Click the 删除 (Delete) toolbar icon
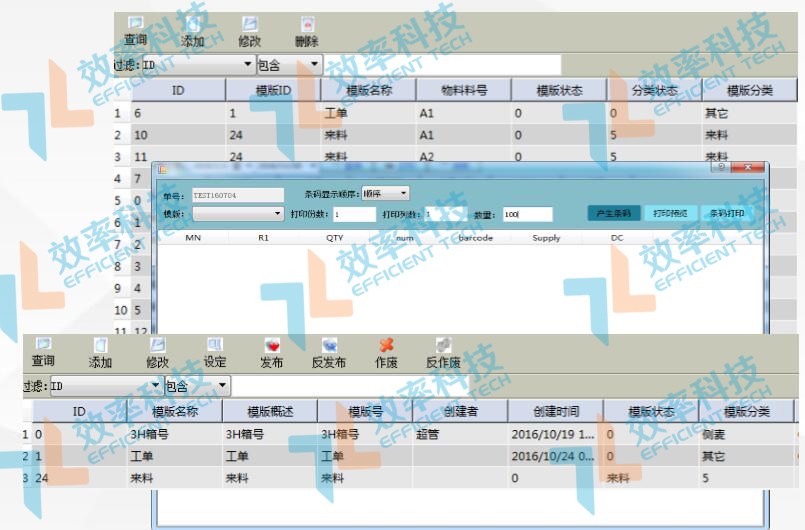The width and height of the screenshot is (805, 530). click(x=307, y=25)
